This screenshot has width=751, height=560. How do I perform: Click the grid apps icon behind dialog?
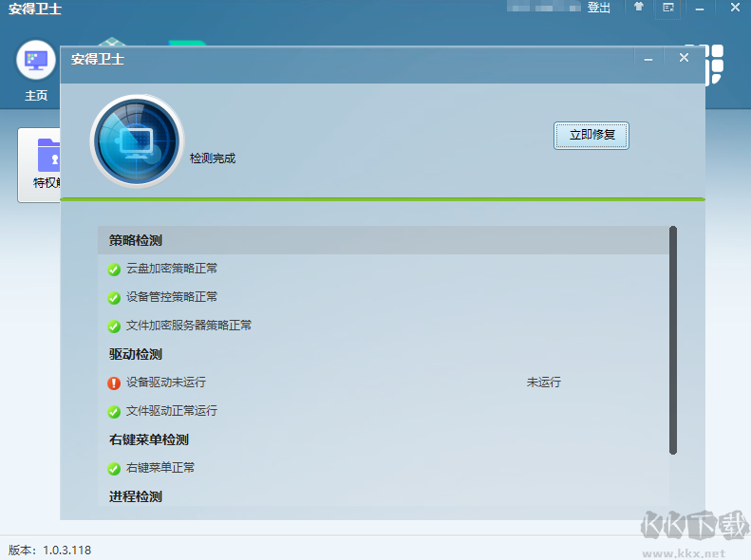tap(714, 64)
